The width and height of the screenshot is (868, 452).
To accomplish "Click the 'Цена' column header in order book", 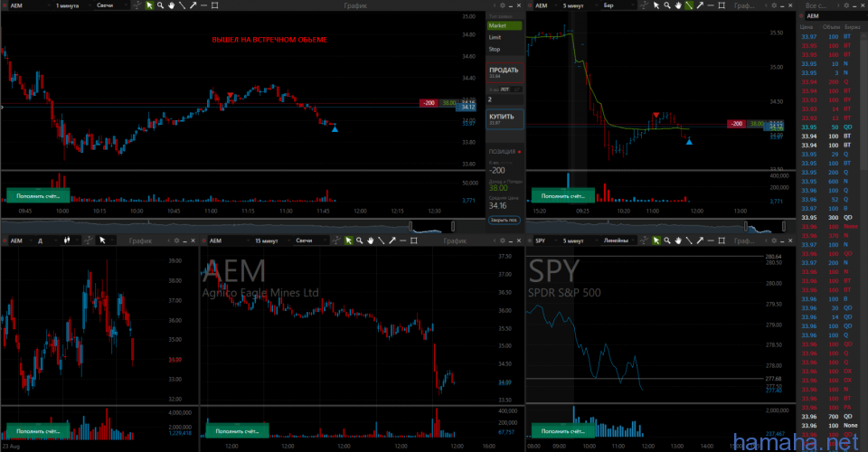I will (x=806, y=26).
